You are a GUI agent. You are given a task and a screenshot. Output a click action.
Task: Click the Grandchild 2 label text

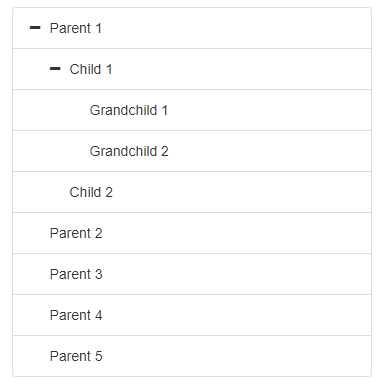[x=129, y=151]
